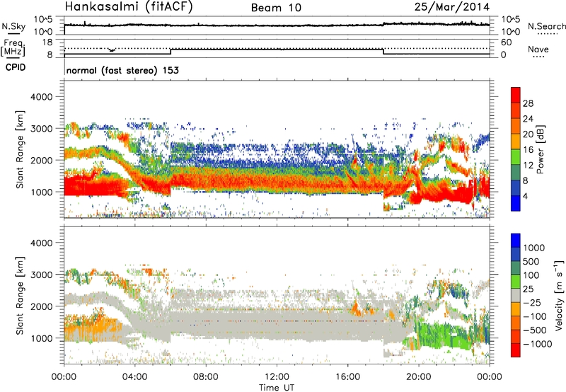Click the '-100' Velocity colorbar tick label
The image size is (566, 392).
coord(534,316)
